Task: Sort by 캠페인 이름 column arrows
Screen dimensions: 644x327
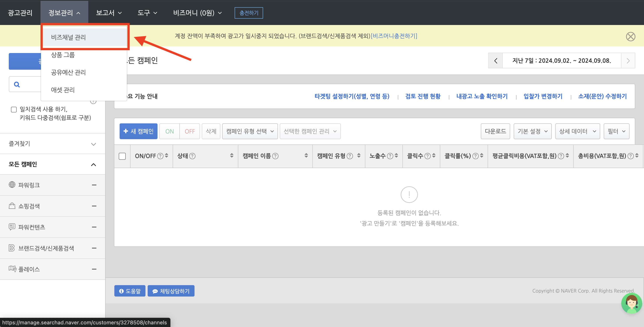Action: (x=306, y=156)
